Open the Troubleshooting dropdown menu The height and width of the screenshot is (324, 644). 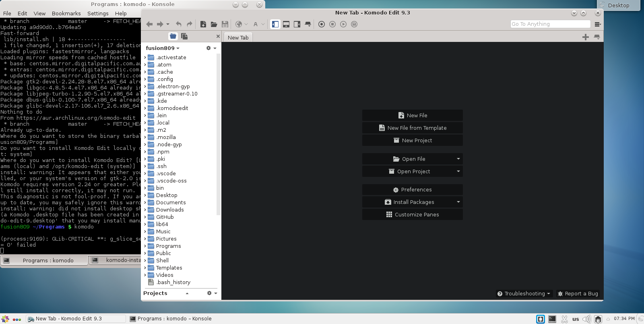click(x=524, y=293)
